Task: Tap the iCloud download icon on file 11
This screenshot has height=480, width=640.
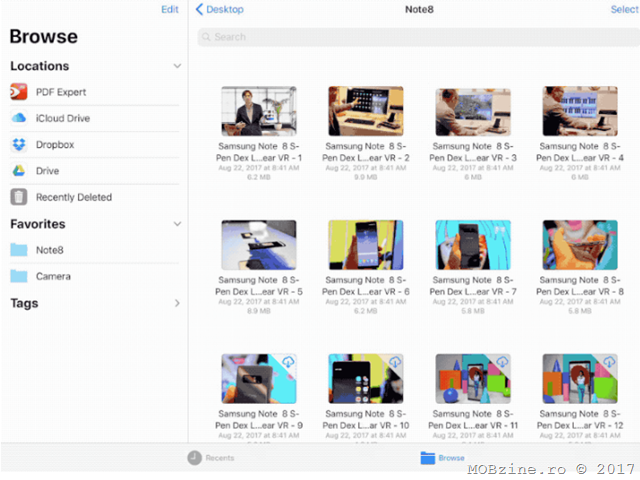Action: pos(502,362)
